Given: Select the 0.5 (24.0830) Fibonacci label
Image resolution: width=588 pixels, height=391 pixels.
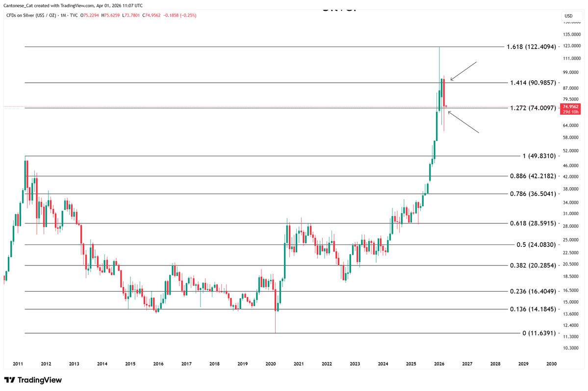Looking at the screenshot, I should [536, 244].
